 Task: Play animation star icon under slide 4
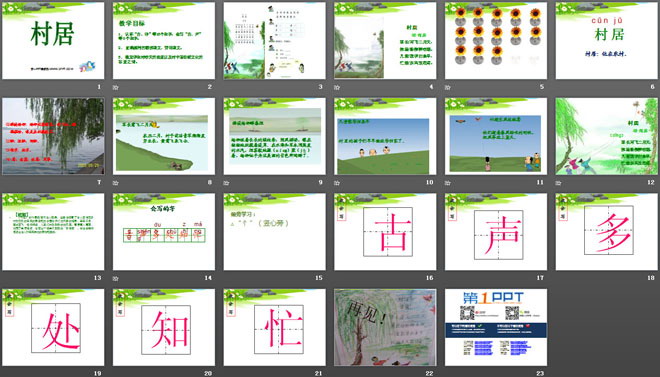point(337,88)
